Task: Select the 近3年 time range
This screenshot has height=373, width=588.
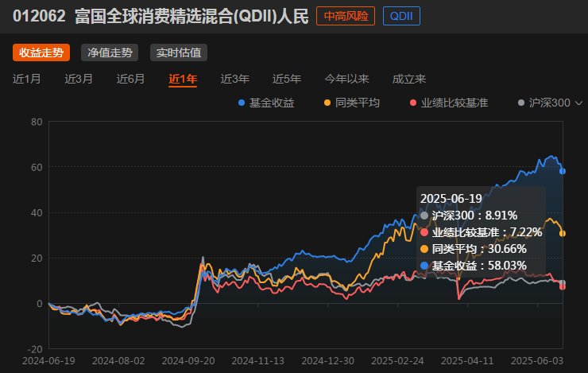Action: [234, 79]
